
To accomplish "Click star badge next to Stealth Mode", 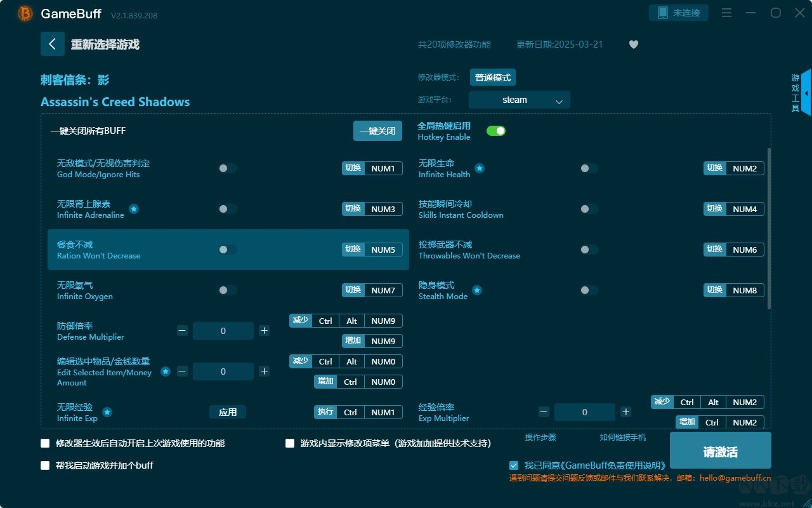I will (477, 290).
